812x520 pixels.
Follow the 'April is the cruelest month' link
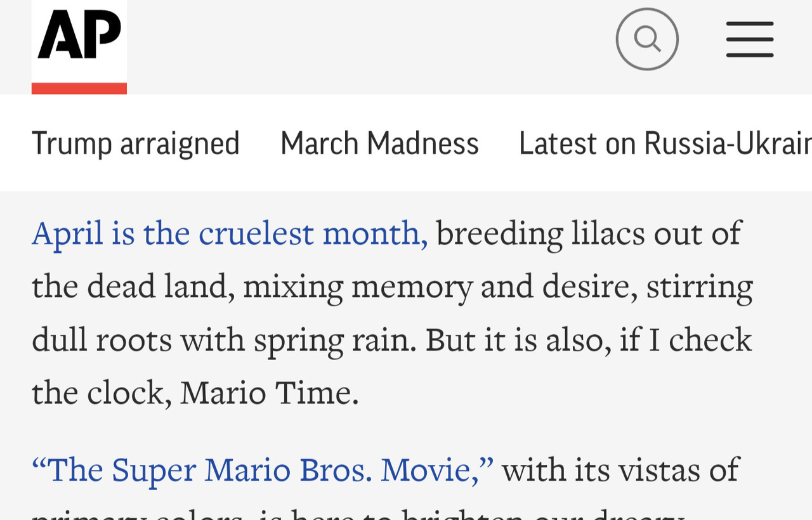pos(230,233)
